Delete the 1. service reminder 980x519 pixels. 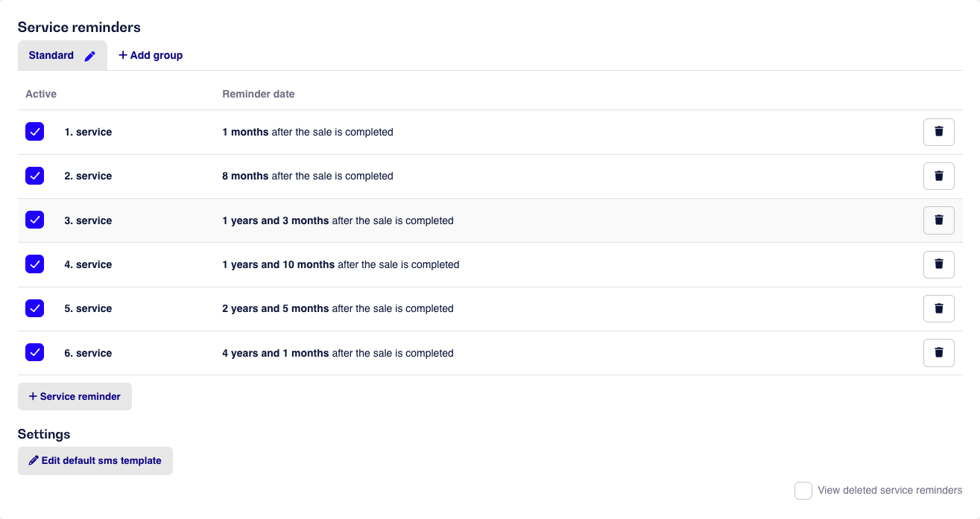point(938,132)
